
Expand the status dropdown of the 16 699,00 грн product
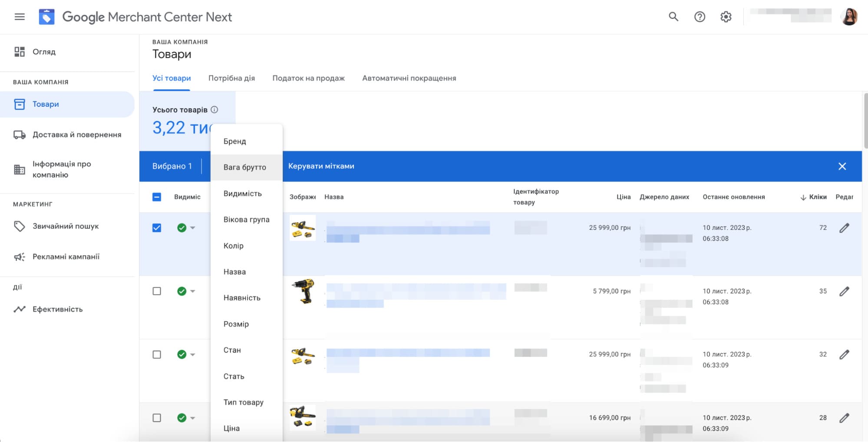pyautogui.click(x=192, y=418)
